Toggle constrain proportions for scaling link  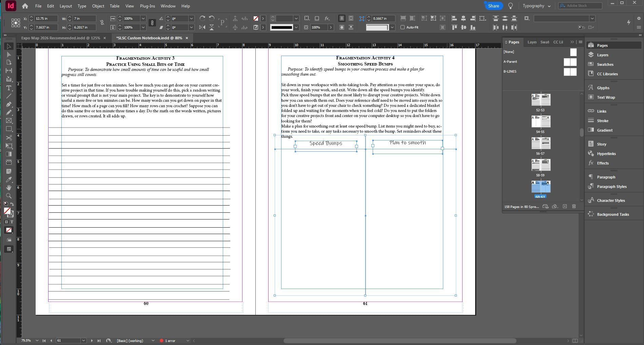tap(152, 23)
